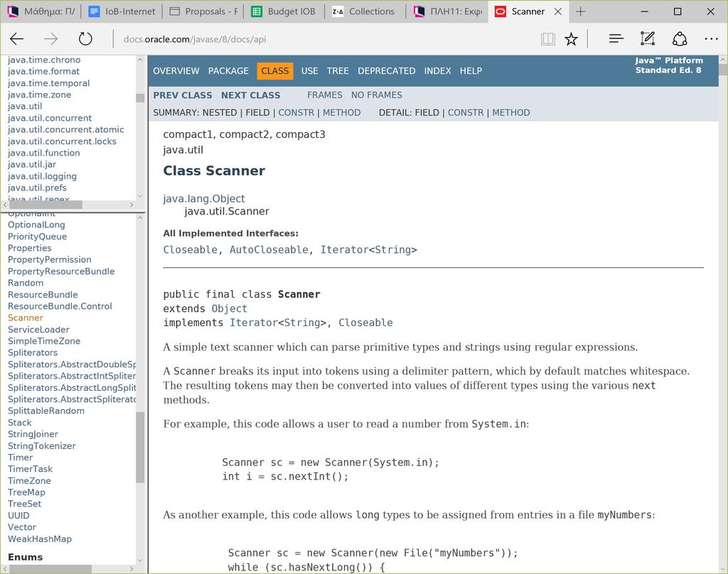Go back with the browser back arrow
The width and height of the screenshot is (728, 574).
pyautogui.click(x=17, y=39)
